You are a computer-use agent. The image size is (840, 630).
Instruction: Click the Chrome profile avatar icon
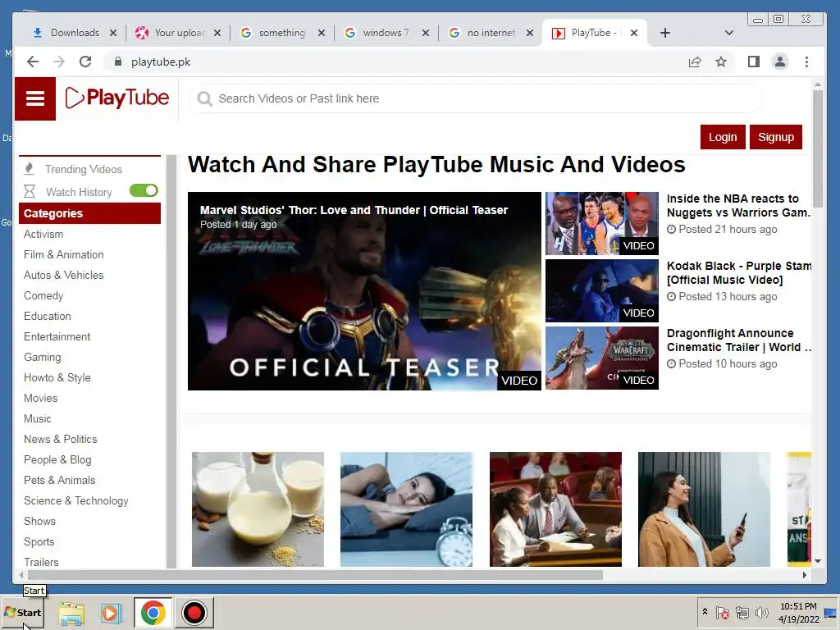point(780,62)
